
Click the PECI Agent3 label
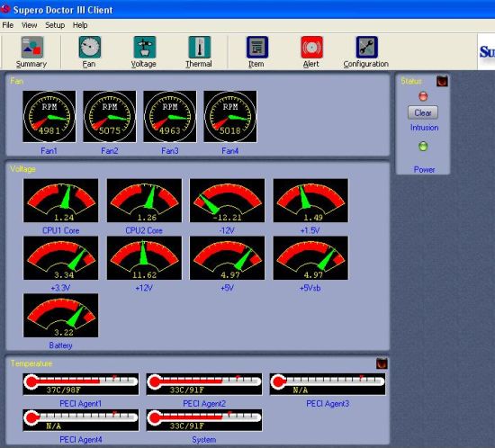pos(328,404)
